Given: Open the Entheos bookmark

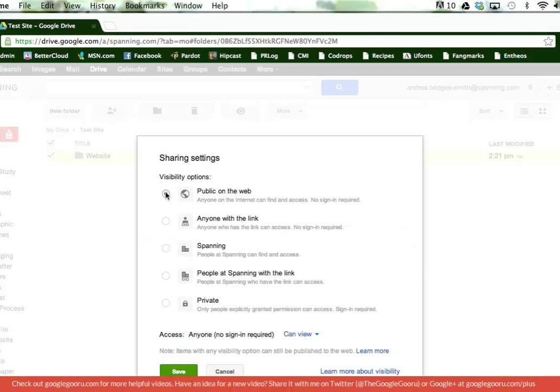Looking at the screenshot, I should pyautogui.click(x=510, y=56).
